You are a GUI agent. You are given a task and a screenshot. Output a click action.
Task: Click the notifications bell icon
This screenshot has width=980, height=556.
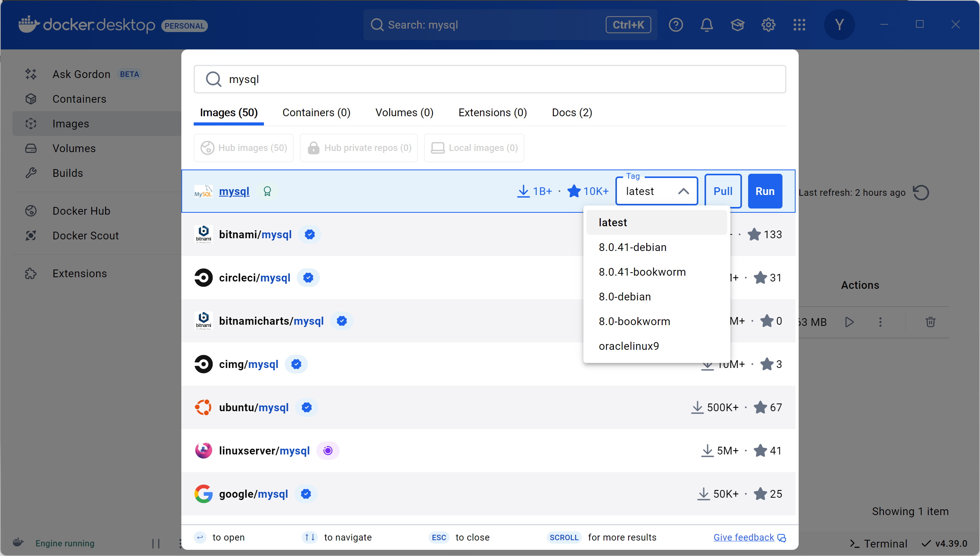[x=706, y=25]
